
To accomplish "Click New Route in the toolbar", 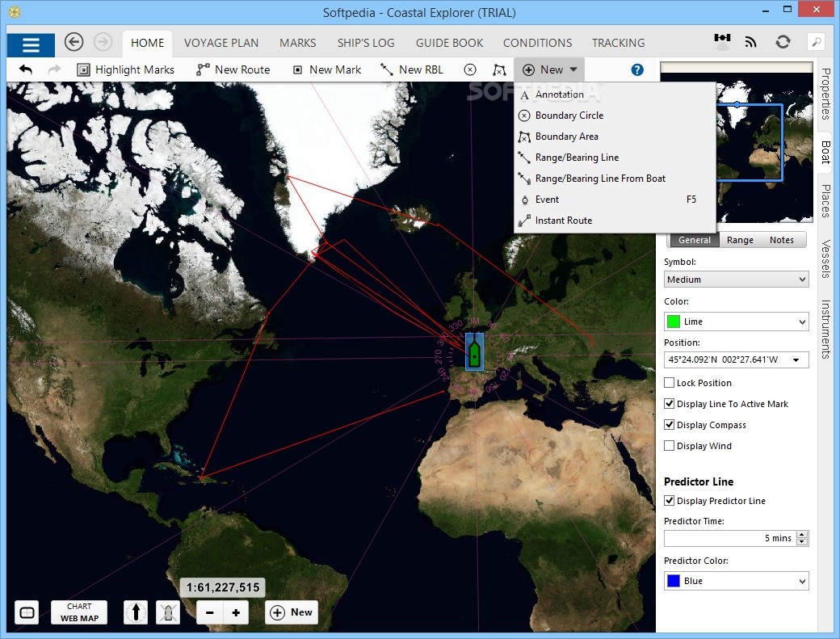I will pyautogui.click(x=233, y=69).
